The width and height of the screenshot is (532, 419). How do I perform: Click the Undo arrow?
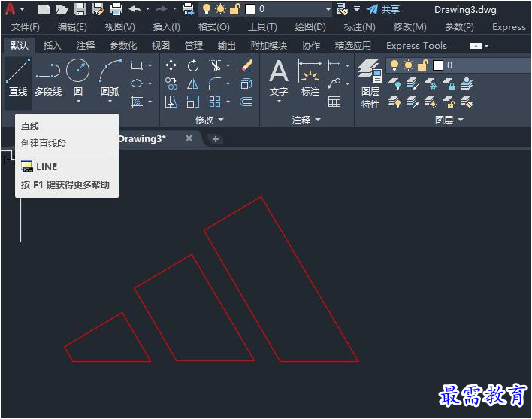(135, 9)
